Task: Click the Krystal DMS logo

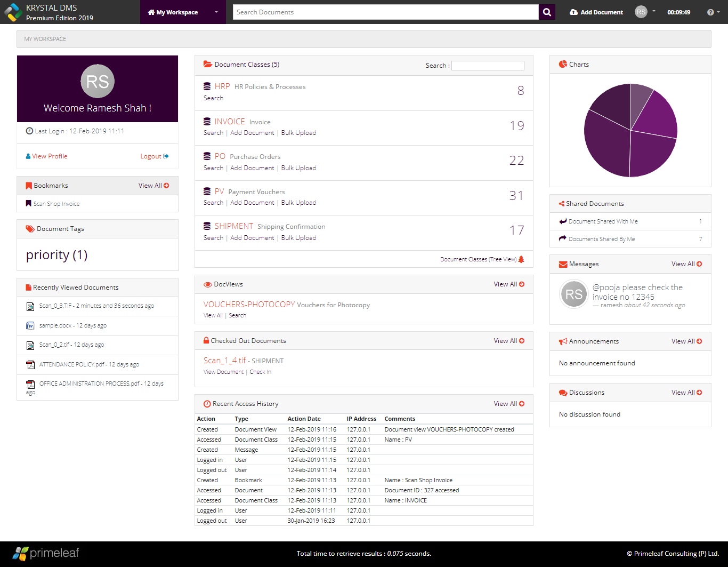Action: pyautogui.click(x=13, y=12)
